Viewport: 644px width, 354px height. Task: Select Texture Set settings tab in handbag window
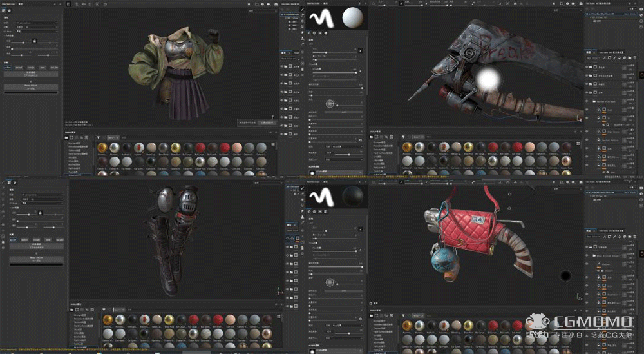611,231
